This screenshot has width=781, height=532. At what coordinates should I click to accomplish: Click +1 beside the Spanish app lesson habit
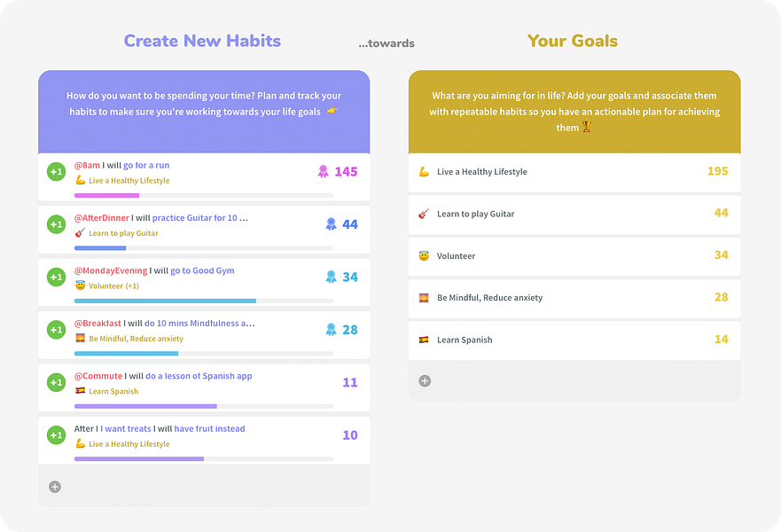(56, 382)
